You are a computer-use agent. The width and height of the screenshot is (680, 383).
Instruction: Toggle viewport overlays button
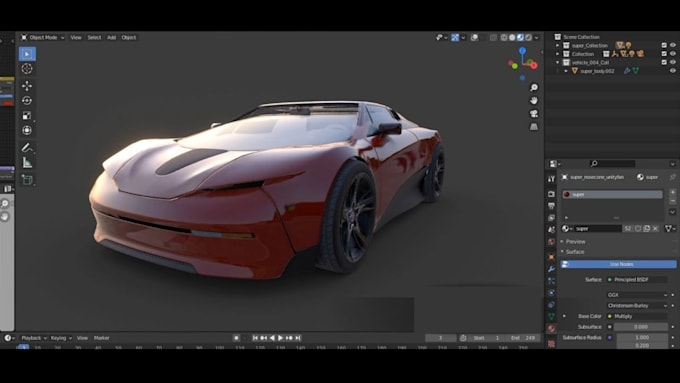(474, 38)
